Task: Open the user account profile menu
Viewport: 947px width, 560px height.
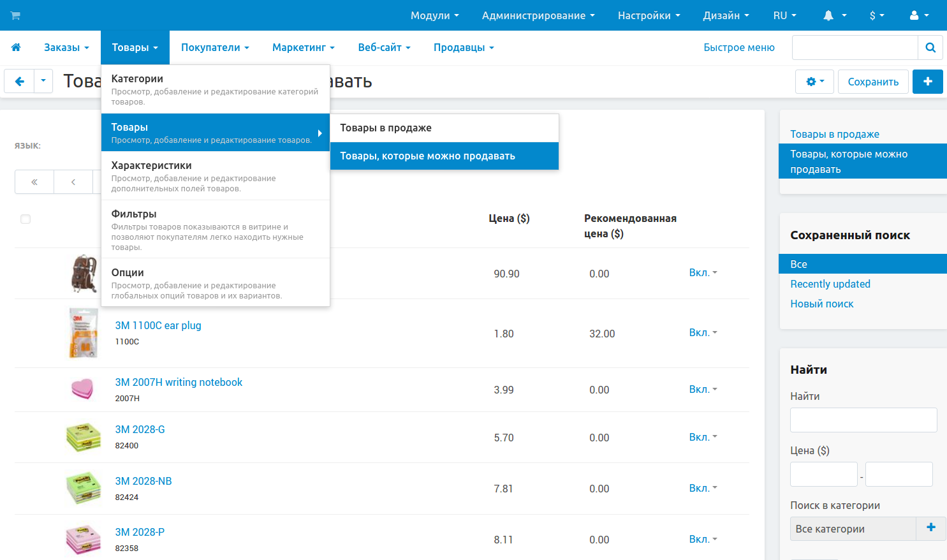Action: tap(918, 15)
